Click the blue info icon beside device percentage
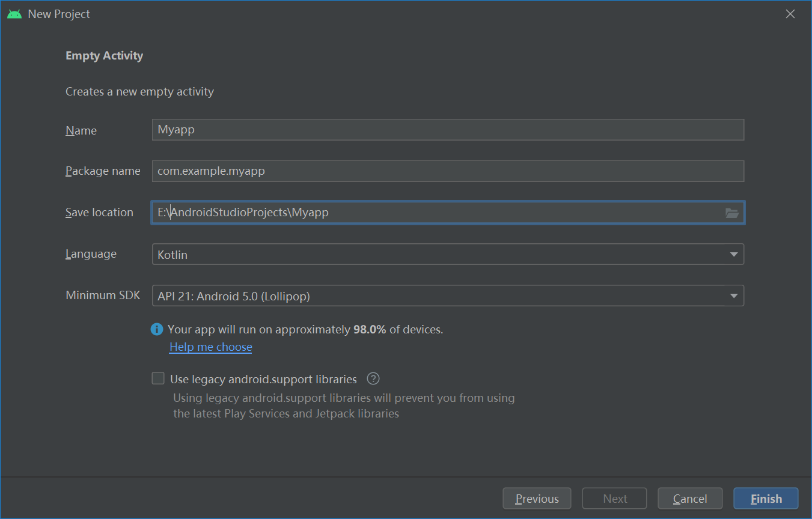 (x=157, y=329)
